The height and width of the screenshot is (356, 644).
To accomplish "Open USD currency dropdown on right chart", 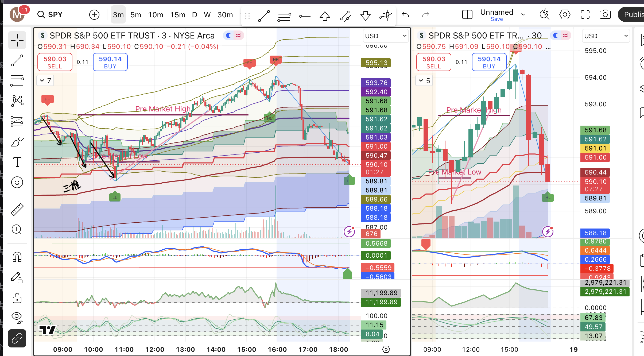I will (606, 36).
